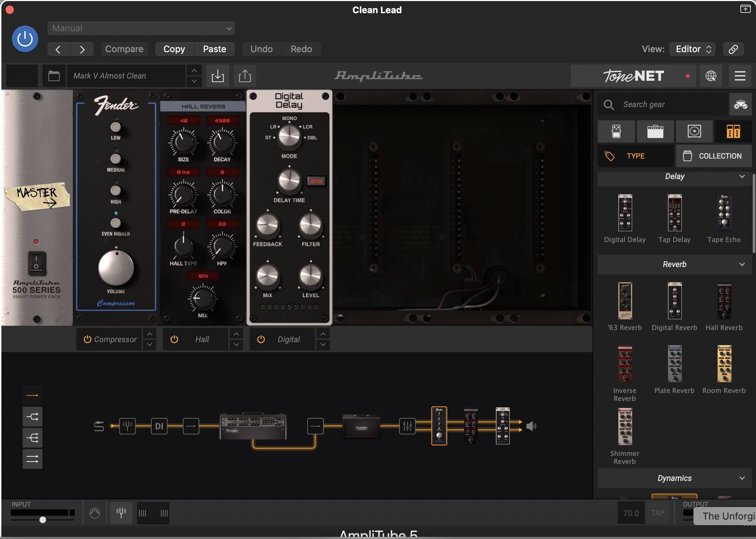Viewport: 756px width, 539px height.
Task: Toggle the Digital rack slot power
Action: 261,339
